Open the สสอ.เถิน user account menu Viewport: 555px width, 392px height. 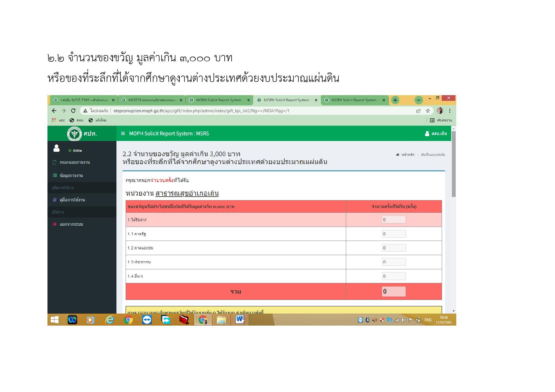[436, 134]
